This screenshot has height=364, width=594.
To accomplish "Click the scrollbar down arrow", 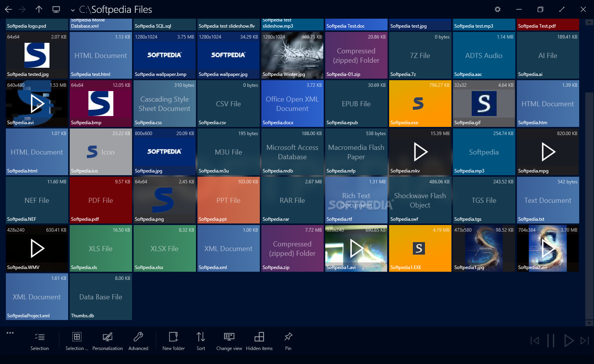I will click(x=589, y=323).
